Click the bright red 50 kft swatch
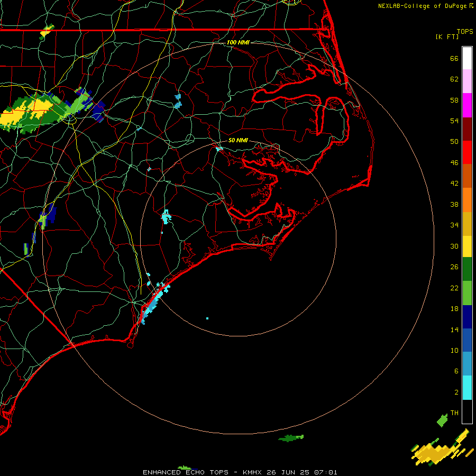The width and height of the screenshot is (476, 476). click(467, 152)
